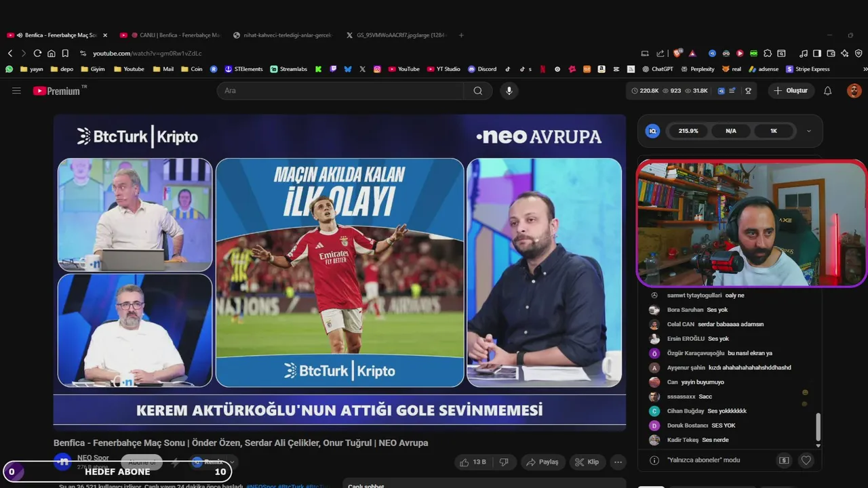Open the Bluesky butterfly bookmark icon
The height and width of the screenshot is (488, 868).
tap(348, 69)
